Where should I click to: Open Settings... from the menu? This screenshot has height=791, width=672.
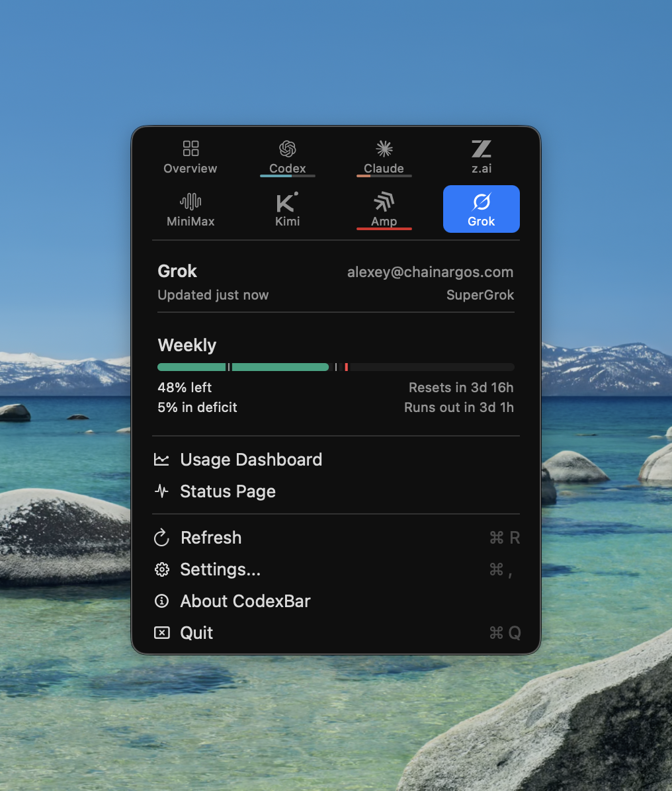coord(336,569)
